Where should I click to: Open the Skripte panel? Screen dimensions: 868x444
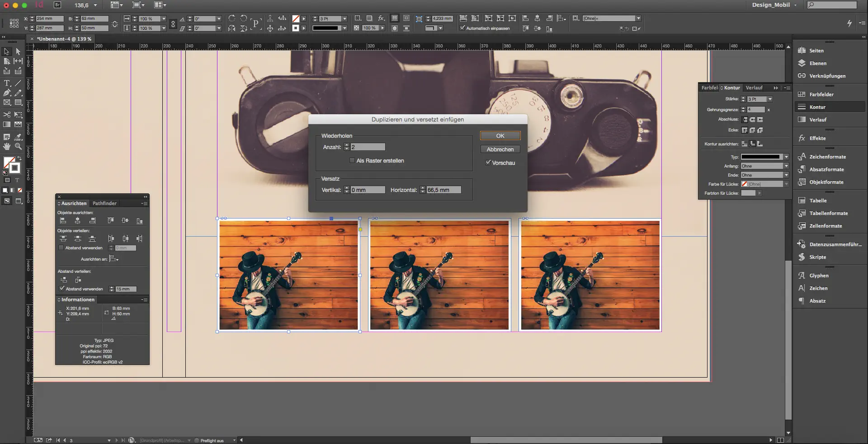tap(817, 257)
